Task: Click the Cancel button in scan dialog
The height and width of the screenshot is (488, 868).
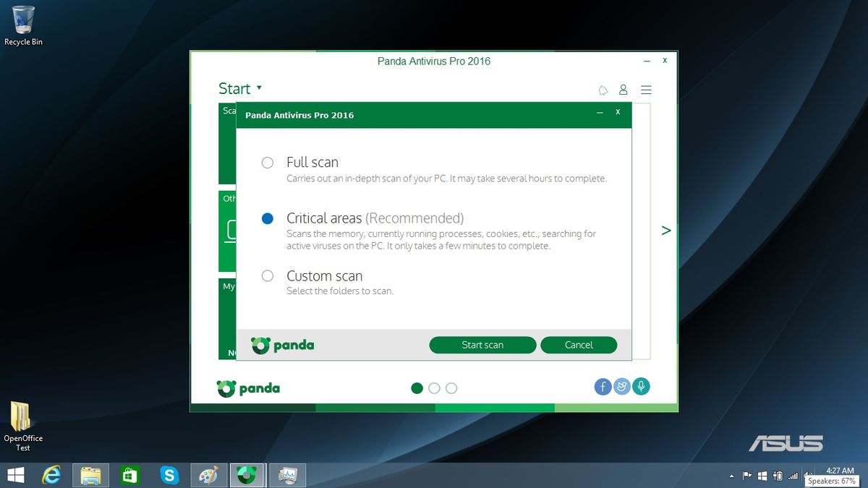Action: click(x=579, y=345)
